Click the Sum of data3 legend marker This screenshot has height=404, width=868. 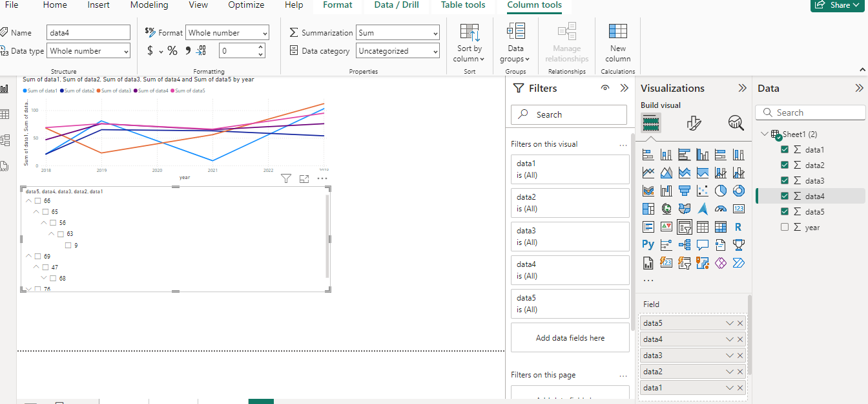coord(99,91)
